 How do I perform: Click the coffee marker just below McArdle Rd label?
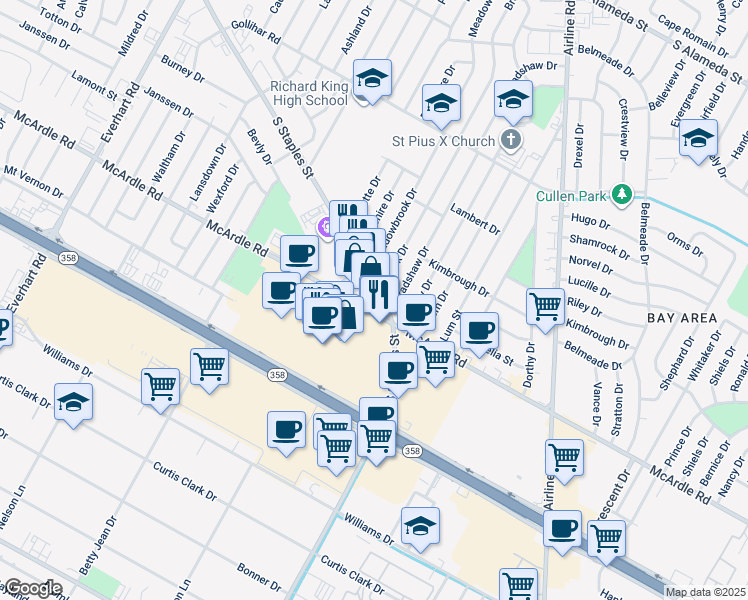[299, 254]
